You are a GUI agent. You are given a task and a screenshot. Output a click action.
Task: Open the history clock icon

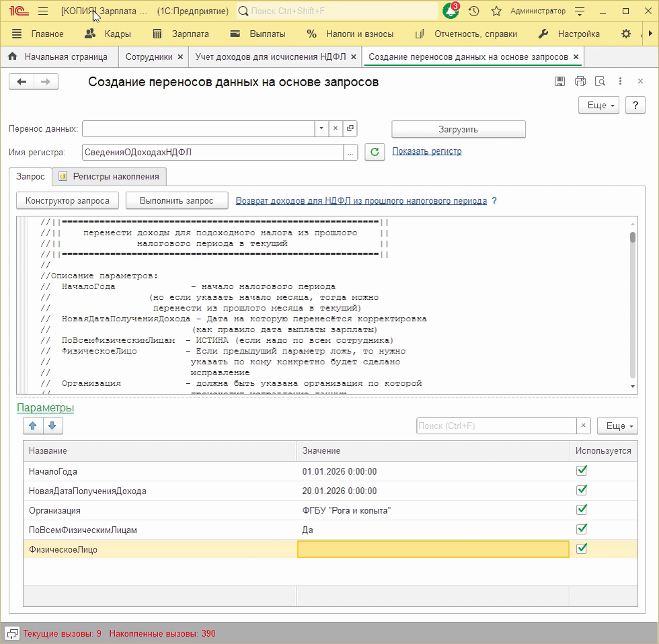[x=473, y=11]
